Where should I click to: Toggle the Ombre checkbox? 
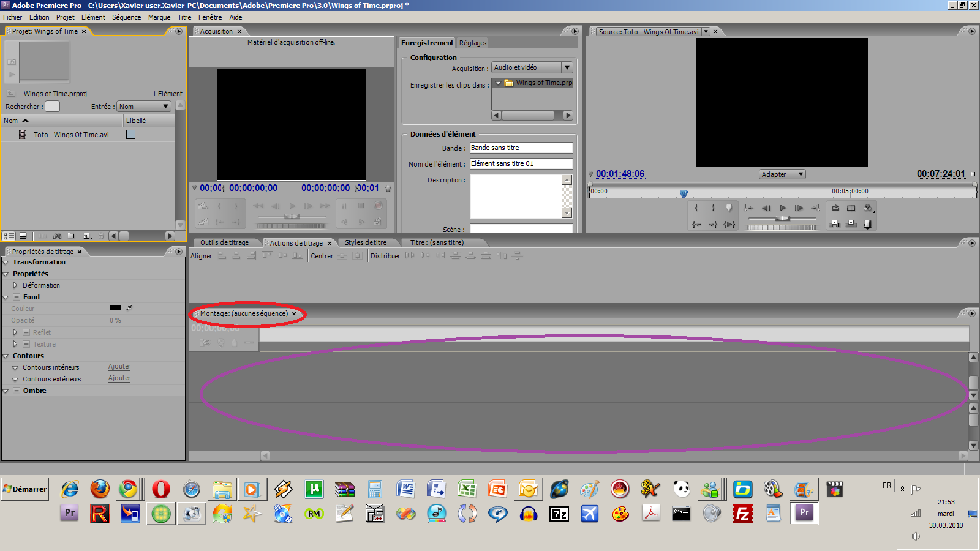(17, 391)
